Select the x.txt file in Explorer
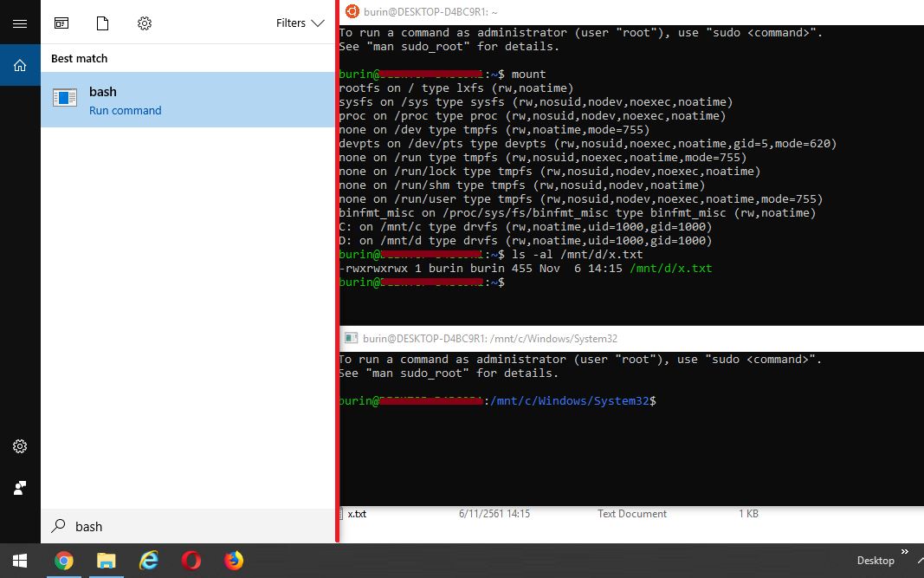Image resolution: width=924 pixels, height=578 pixels. (x=357, y=514)
